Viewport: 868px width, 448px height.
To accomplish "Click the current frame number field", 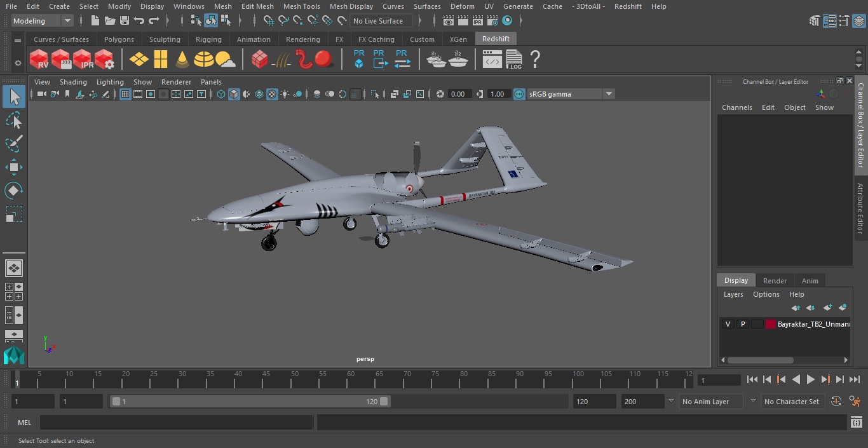I will coord(719,380).
